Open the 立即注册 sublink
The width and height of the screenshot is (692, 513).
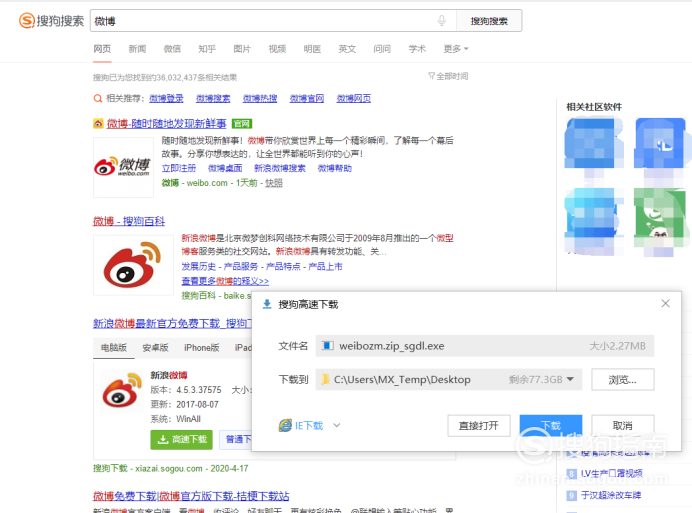[179, 168]
